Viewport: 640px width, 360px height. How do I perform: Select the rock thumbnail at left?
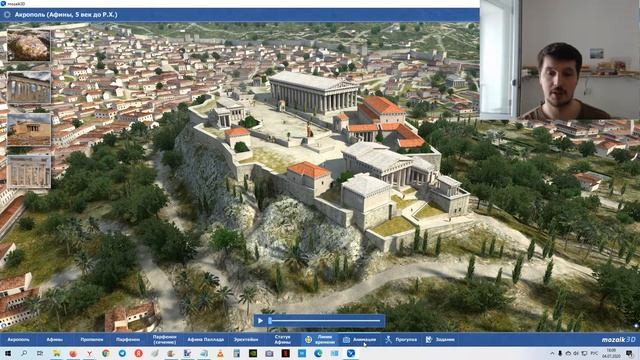[29, 45]
